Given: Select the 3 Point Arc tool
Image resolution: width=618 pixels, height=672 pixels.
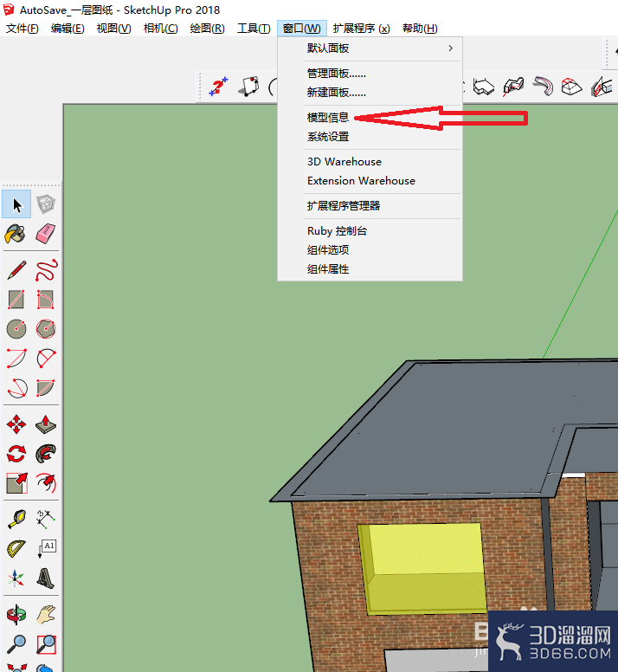Looking at the screenshot, I should pyautogui.click(x=17, y=388).
